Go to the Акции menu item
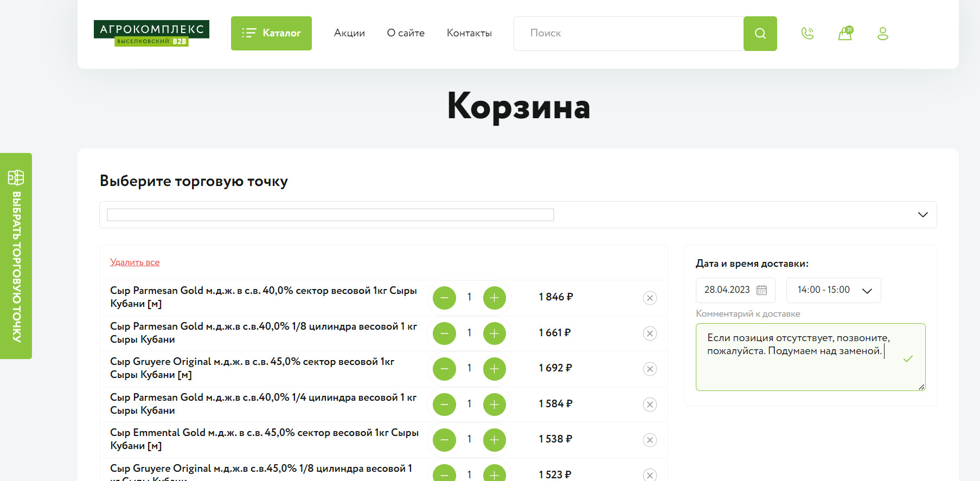980x481 pixels. [x=349, y=33]
